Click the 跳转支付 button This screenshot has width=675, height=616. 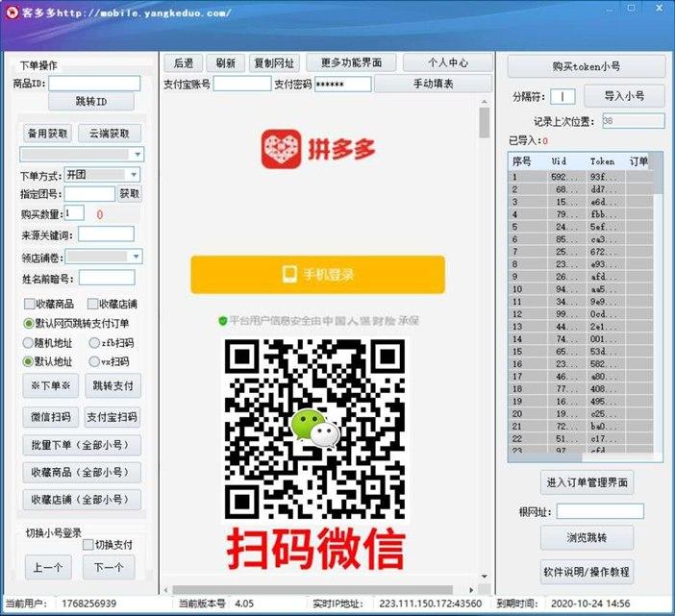[112, 385]
